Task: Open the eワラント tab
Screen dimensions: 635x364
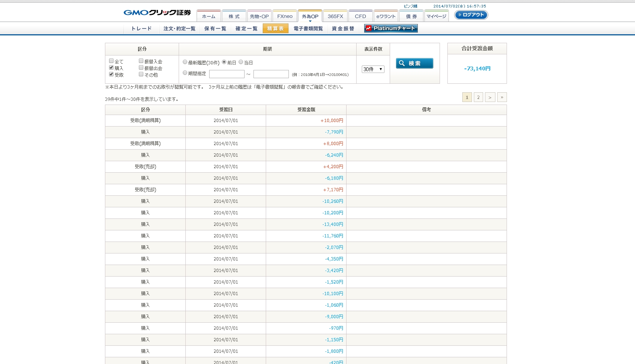Action: pos(386,16)
